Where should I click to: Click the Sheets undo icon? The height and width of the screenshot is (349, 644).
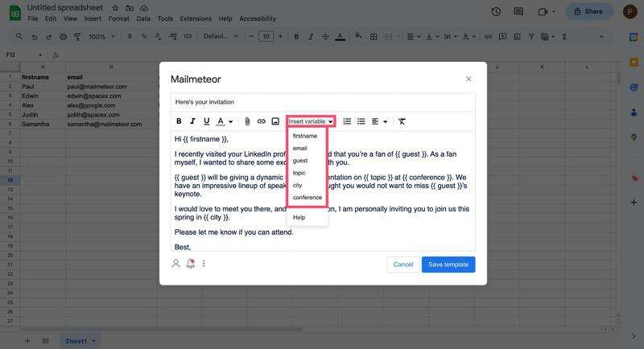click(x=35, y=36)
